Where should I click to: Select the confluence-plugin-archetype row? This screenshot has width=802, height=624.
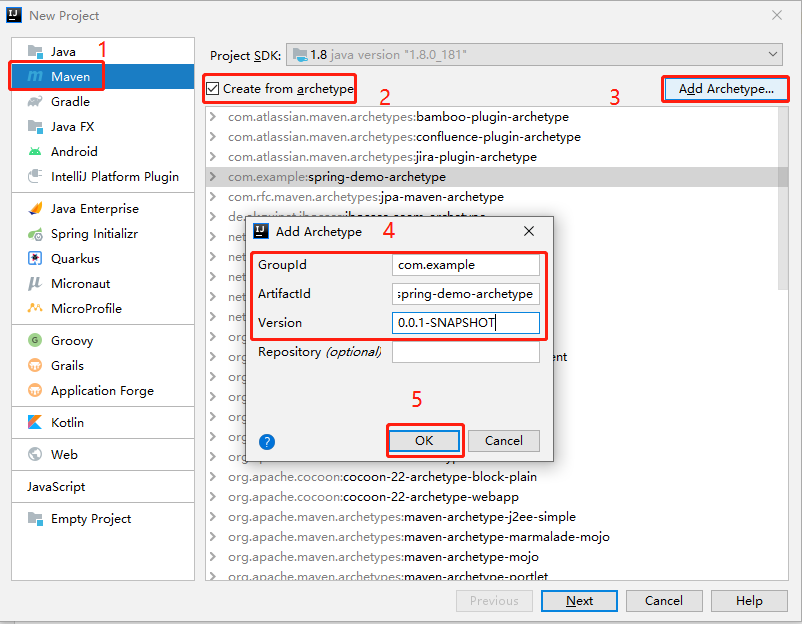coord(492,137)
